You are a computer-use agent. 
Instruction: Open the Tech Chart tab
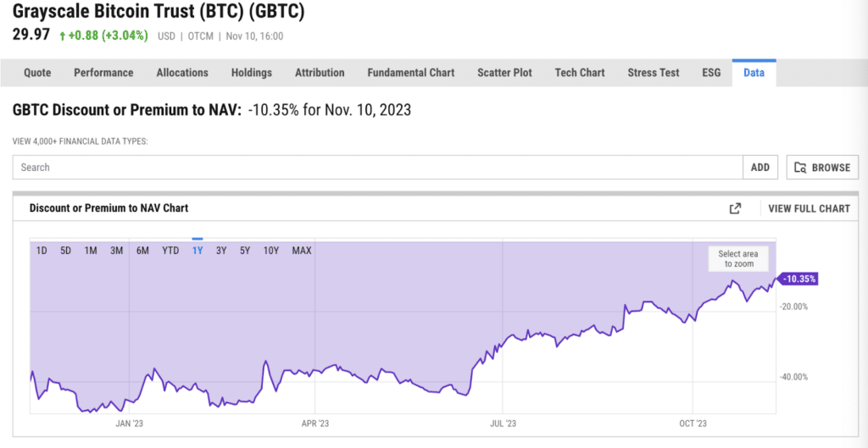580,73
